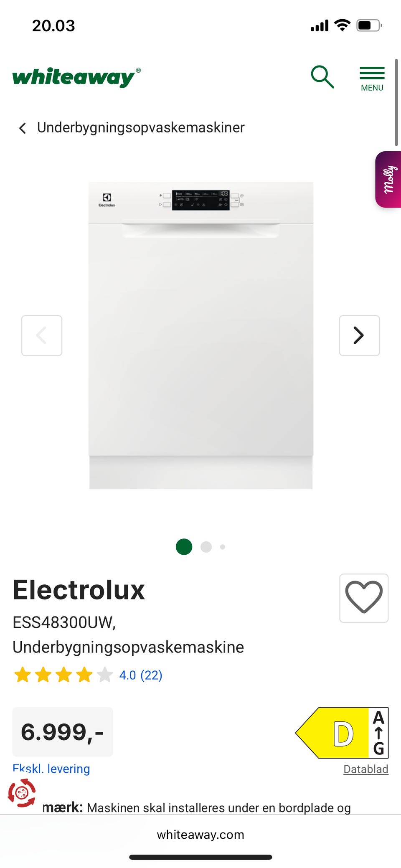This screenshot has height=868, width=401.
Task: Go back using Underbygningsopvaskemaskiner chevron
Action: point(23,128)
